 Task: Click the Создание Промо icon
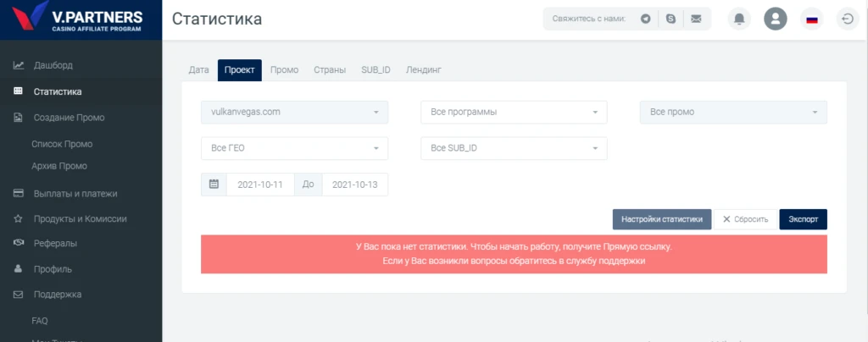19,118
